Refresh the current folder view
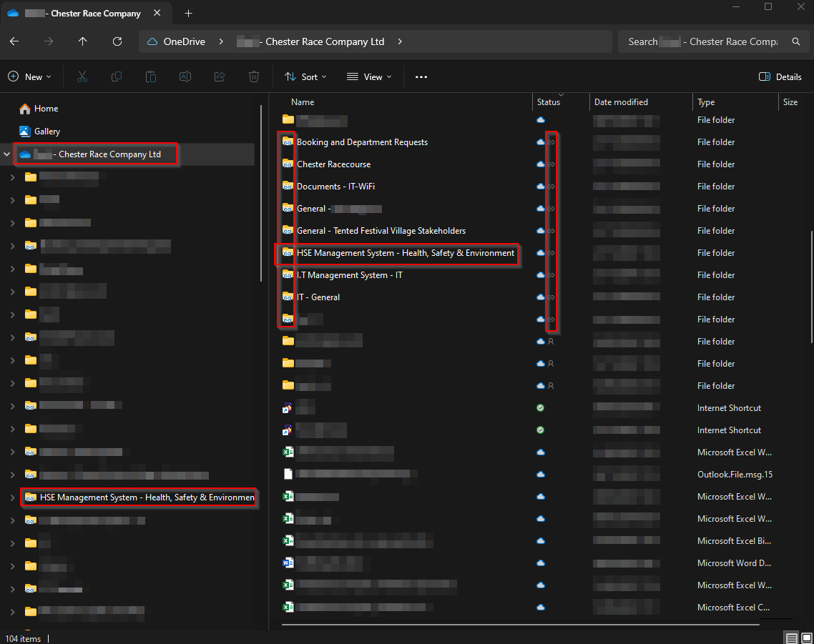 click(117, 41)
